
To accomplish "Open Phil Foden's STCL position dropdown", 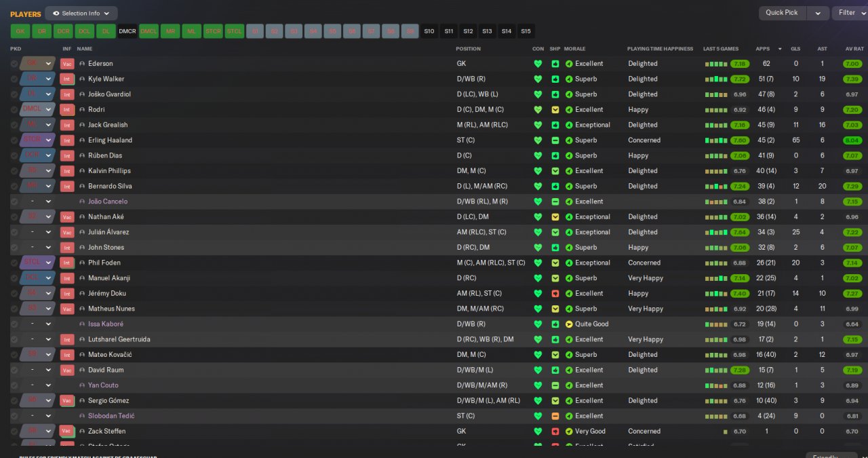I will coord(37,263).
